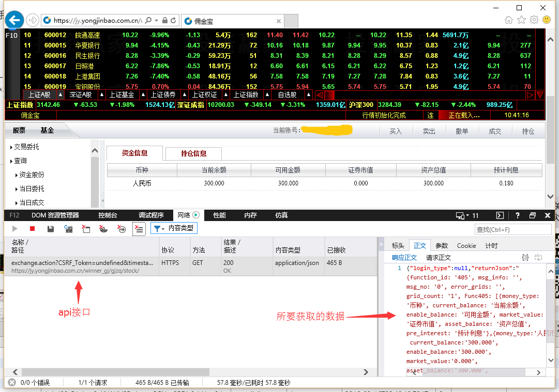Click the 查找 search input field
This screenshot has height=392, width=559.
[x=512, y=229]
